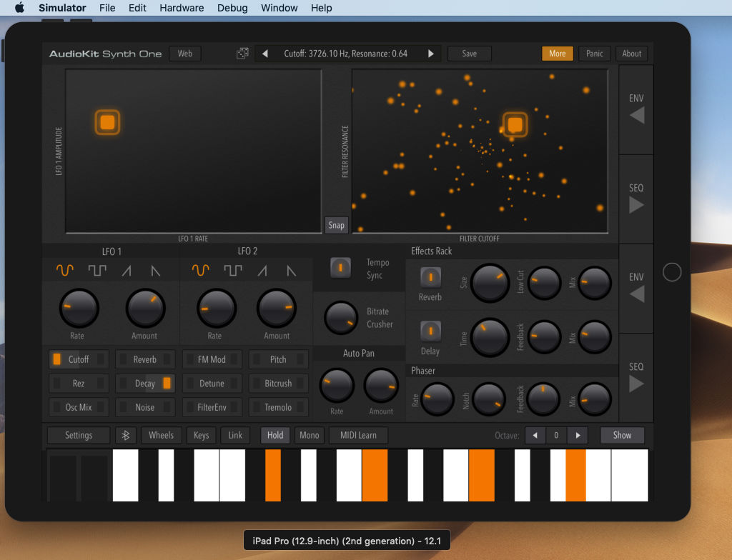Open Settings
Viewport: 732px width, 560px height.
tap(79, 436)
